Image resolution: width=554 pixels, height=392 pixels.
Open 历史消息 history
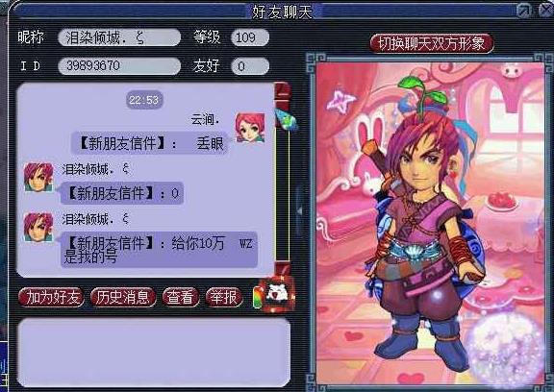coord(123,297)
